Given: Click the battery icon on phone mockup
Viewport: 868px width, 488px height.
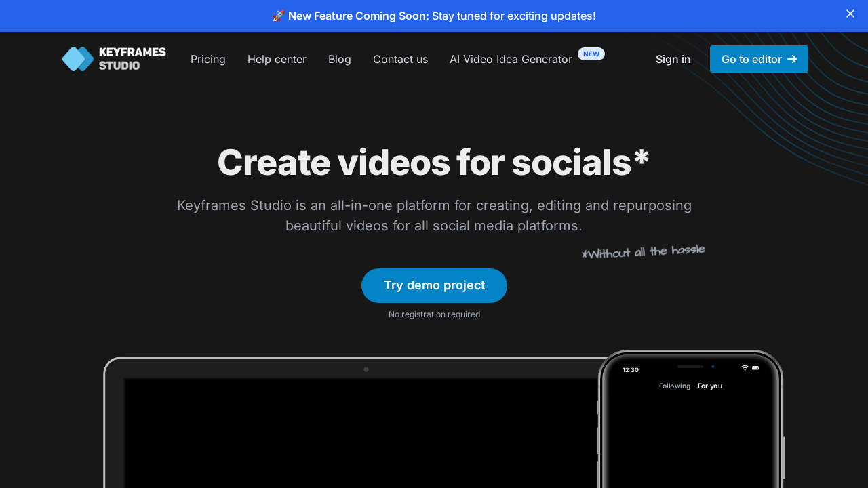Looking at the screenshot, I should (755, 367).
